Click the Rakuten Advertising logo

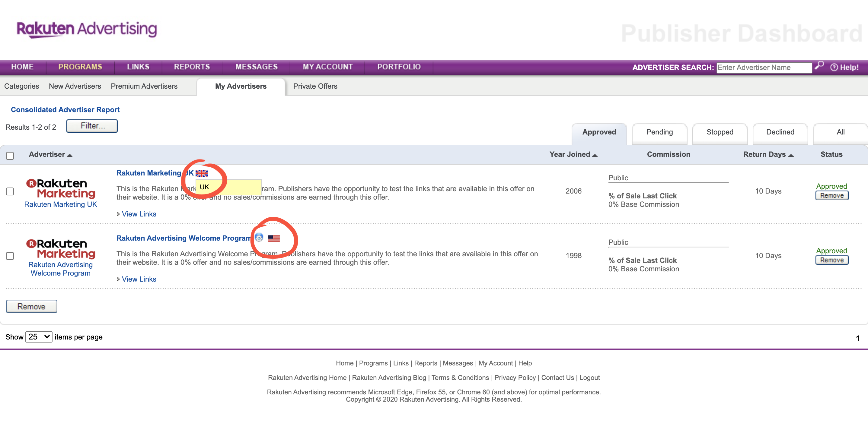pos(87,30)
